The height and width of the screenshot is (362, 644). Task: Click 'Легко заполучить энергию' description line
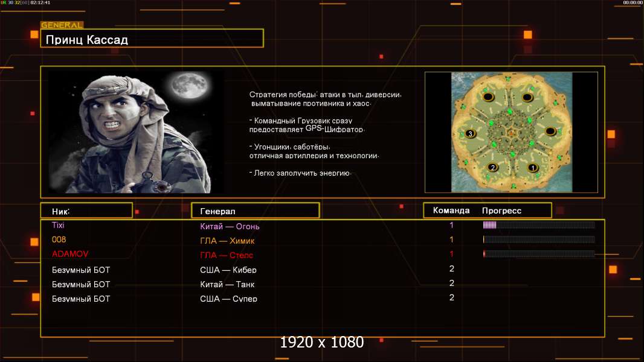coord(300,173)
